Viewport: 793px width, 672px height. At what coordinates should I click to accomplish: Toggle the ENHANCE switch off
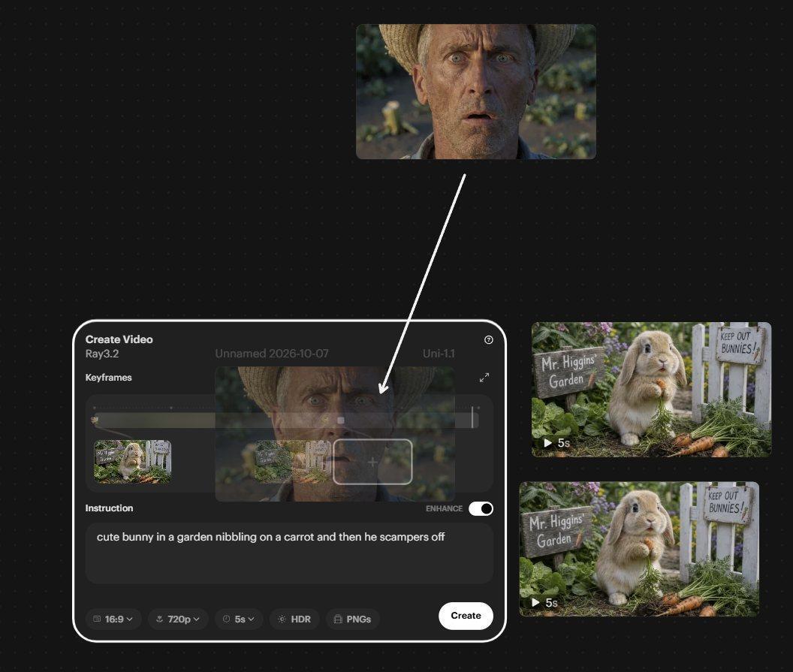pyautogui.click(x=481, y=508)
